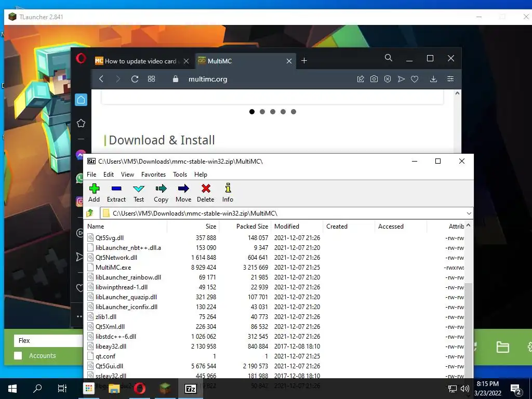This screenshot has width=532, height=399.
Task: Open Opera Easy Setup sliders icon
Action: [x=450, y=79]
